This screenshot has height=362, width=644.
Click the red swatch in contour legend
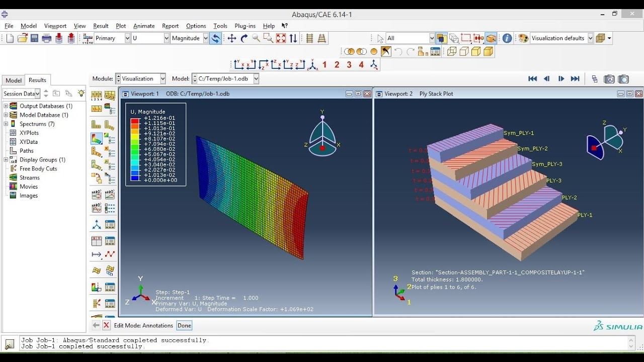(135, 121)
